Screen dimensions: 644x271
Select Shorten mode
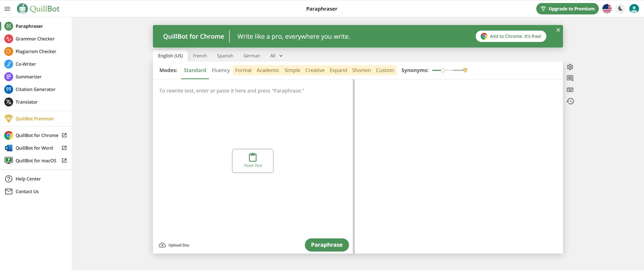(x=361, y=70)
